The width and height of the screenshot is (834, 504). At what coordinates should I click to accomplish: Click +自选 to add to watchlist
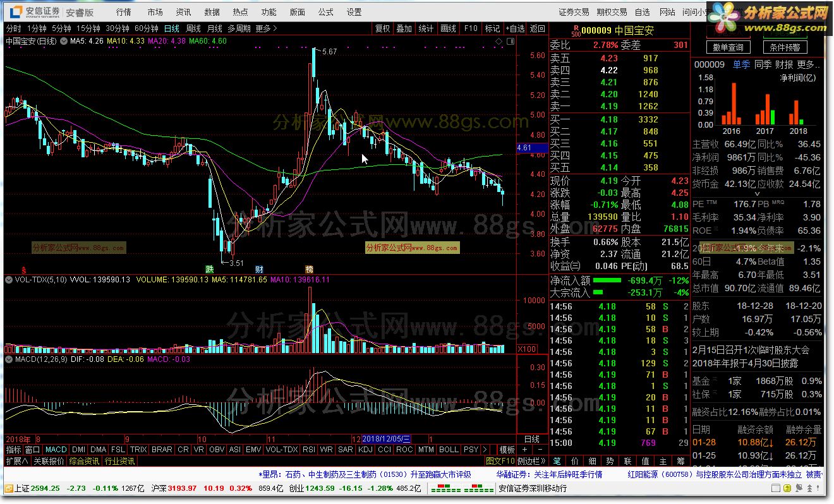coord(515,28)
